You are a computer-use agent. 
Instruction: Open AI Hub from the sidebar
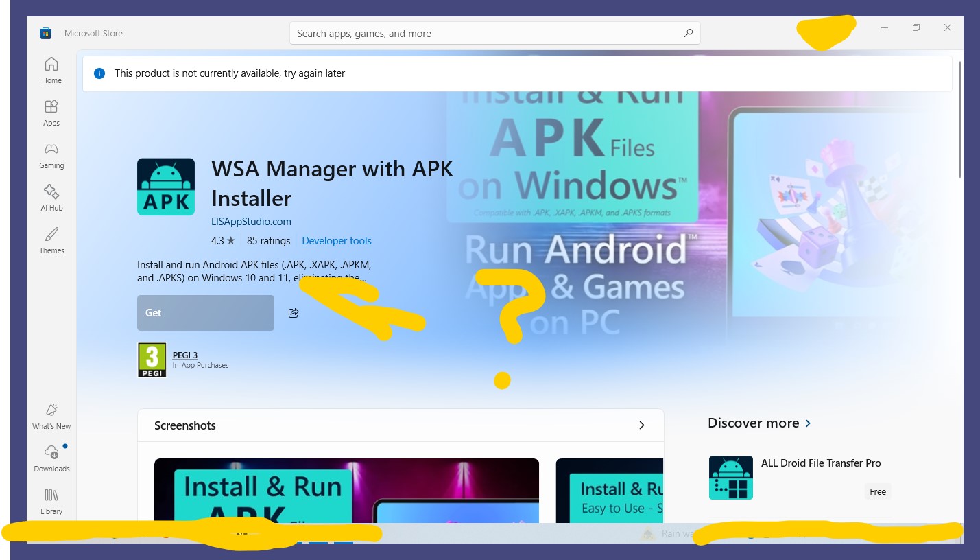51,198
